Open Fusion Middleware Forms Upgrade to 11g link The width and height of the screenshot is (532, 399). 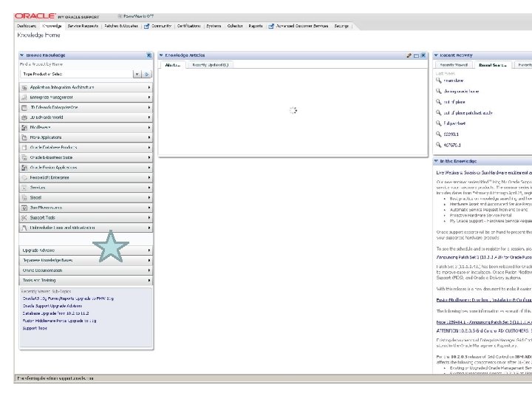pos(59,321)
